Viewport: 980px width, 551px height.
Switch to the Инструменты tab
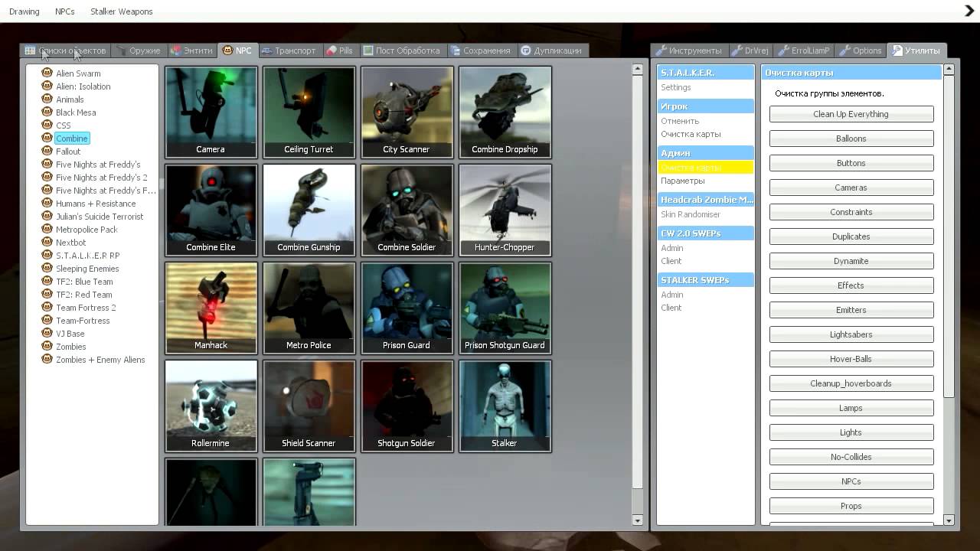(x=688, y=51)
